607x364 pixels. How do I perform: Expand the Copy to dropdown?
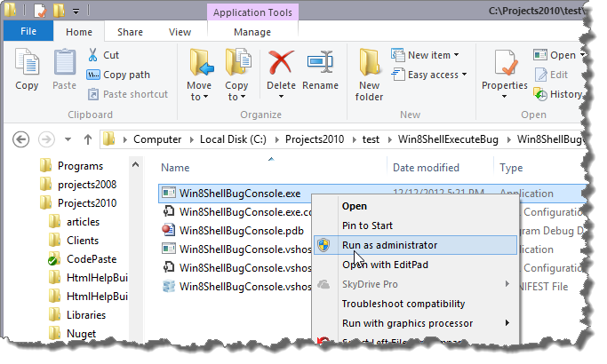tap(236, 97)
